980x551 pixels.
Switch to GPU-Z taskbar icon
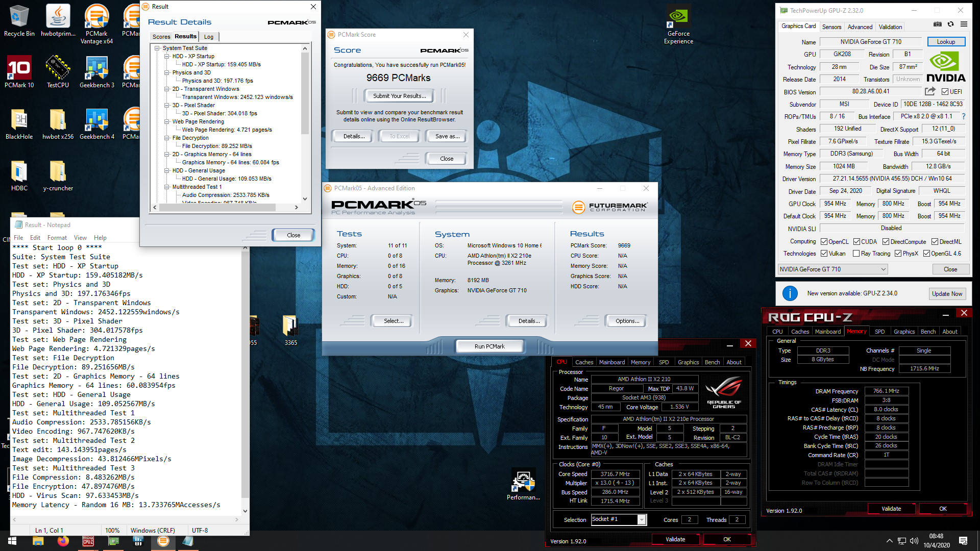coord(113,541)
